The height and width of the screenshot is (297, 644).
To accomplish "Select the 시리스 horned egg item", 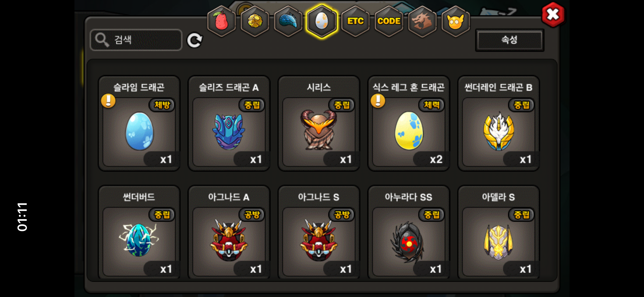I will (x=319, y=123).
